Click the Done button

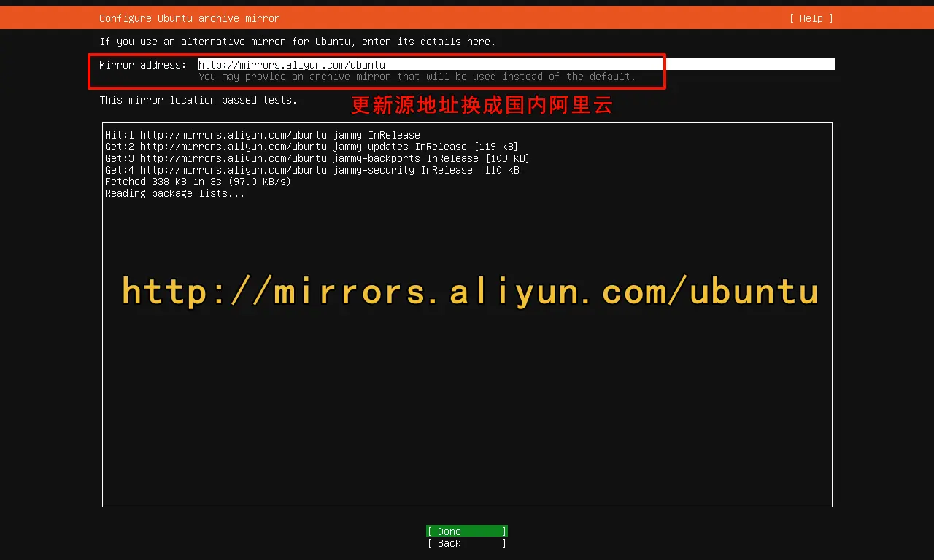(x=467, y=532)
